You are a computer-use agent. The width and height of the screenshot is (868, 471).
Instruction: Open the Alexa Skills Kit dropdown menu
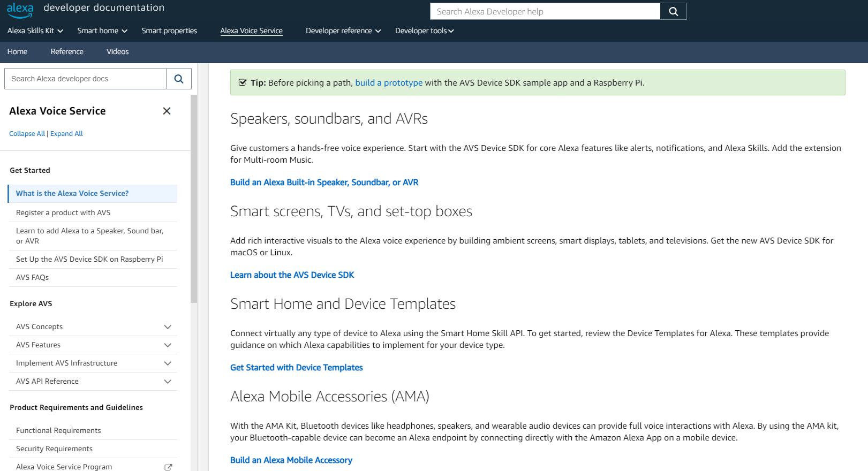click(x=35, y=31)
